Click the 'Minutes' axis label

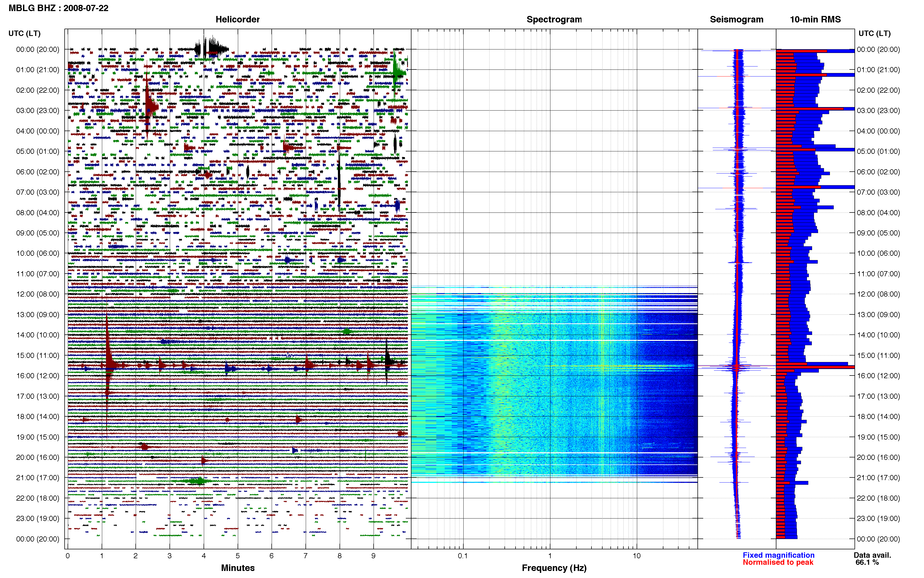click(238, 568)
